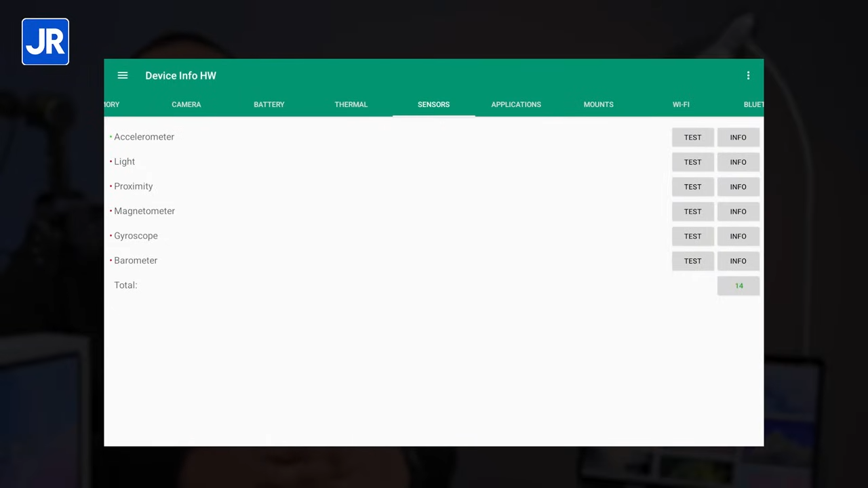Click the Gyroscope label
Viewport: 868px width, 488px height.
tap(136, 236)
